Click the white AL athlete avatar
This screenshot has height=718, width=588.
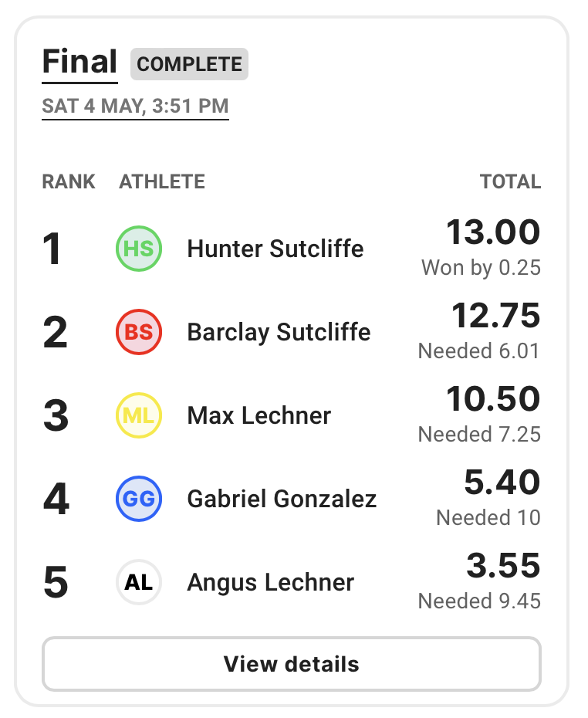click(x=139, y=582)
